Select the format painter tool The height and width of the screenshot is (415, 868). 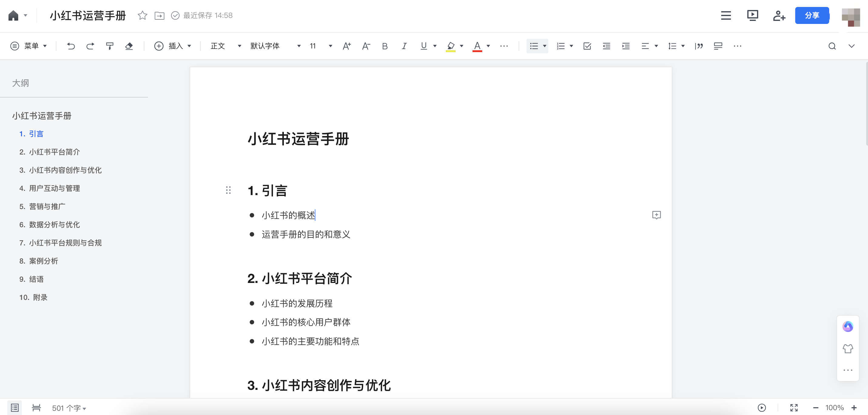(x=110, y=46)
